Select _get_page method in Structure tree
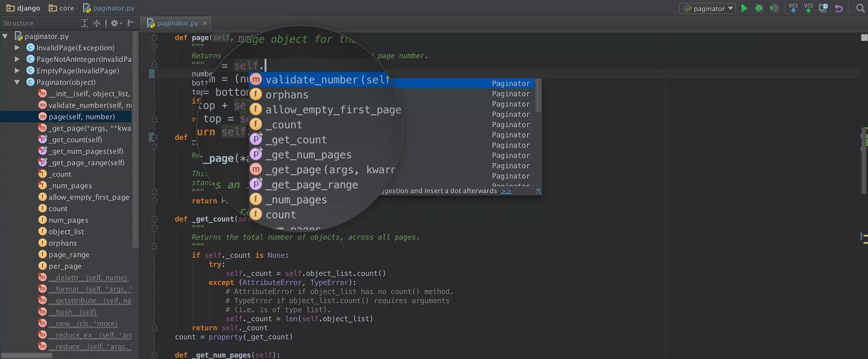Screen dimensions: 868x359 point(84,128)
